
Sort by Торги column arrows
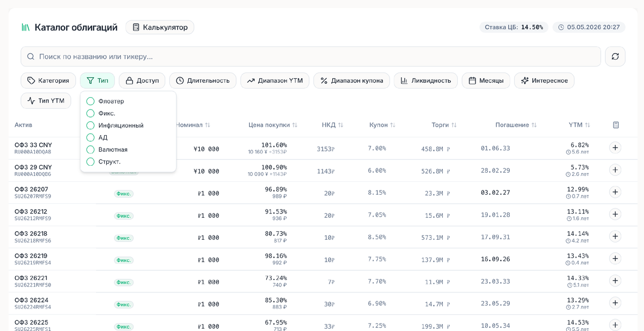454,125
